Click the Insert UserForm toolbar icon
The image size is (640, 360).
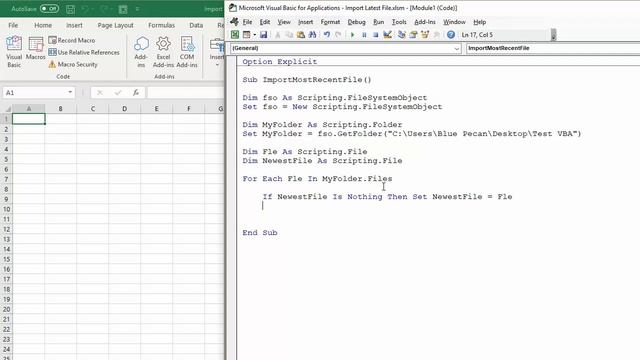point(246,35)
